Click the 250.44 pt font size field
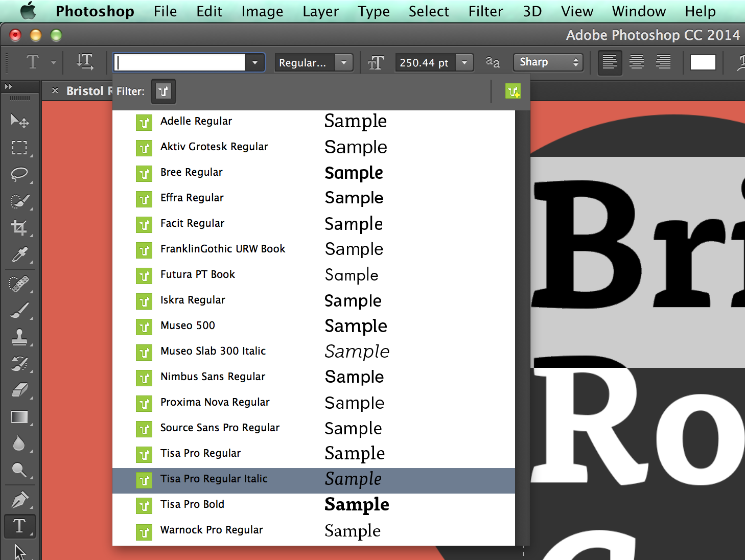Image resolution: width=745 pixels, height=560 pixels. (425, 63)
